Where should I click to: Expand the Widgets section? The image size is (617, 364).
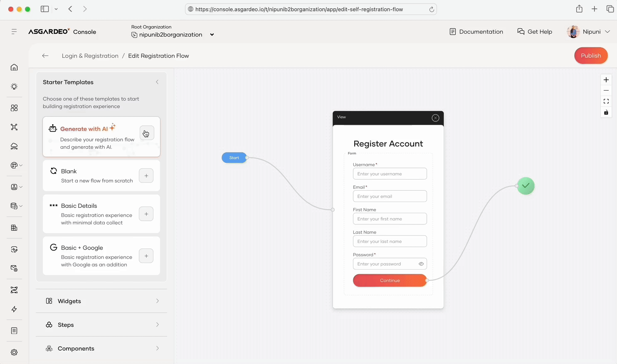click(x=101, y=301)
